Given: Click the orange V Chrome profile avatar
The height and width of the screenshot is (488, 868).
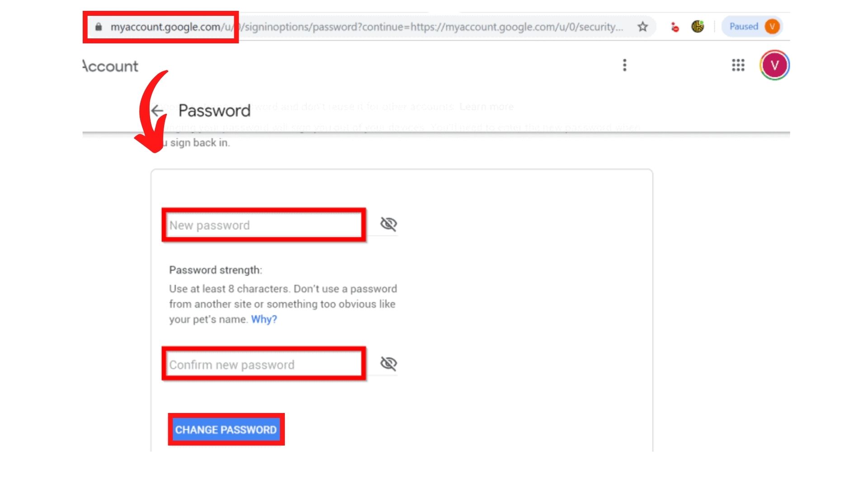Looking at the screenshot, I should pyautogui.click(x=772, y=27).
